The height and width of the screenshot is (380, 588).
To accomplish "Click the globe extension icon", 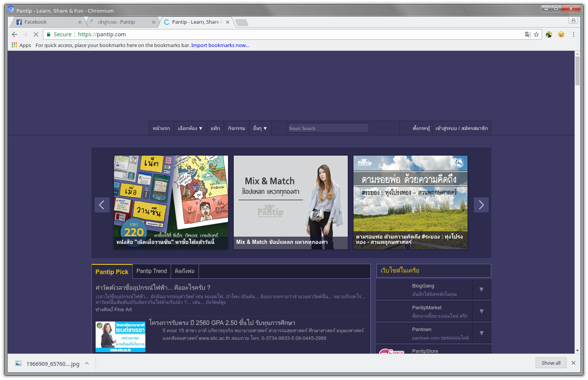I will (549, 34).
